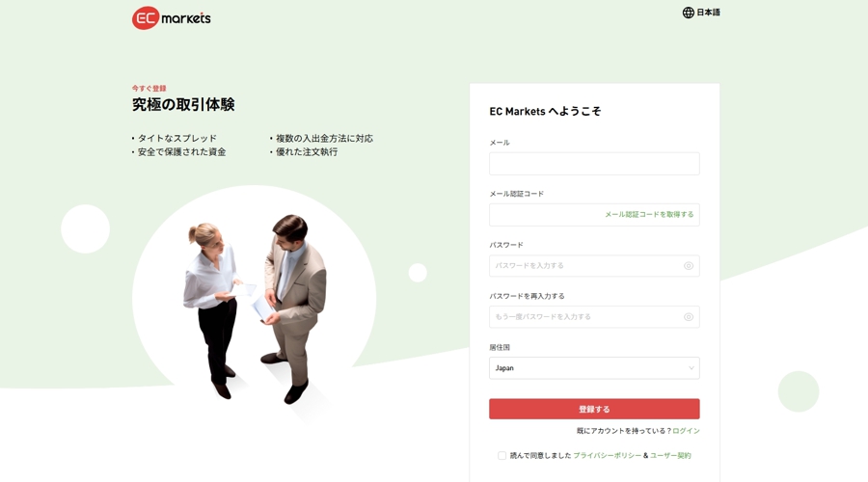Open the 日本語 language selector
Screen dimensions: 868x482
701,13
